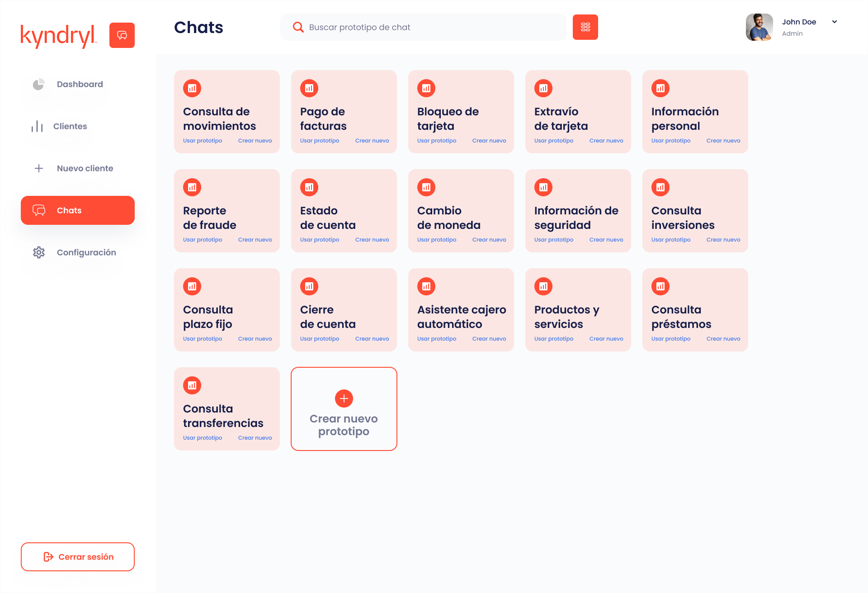Screen dimensions: 868x593
Task: Focus the Buscar prototipo de chat field
Action: pos(424,27)
